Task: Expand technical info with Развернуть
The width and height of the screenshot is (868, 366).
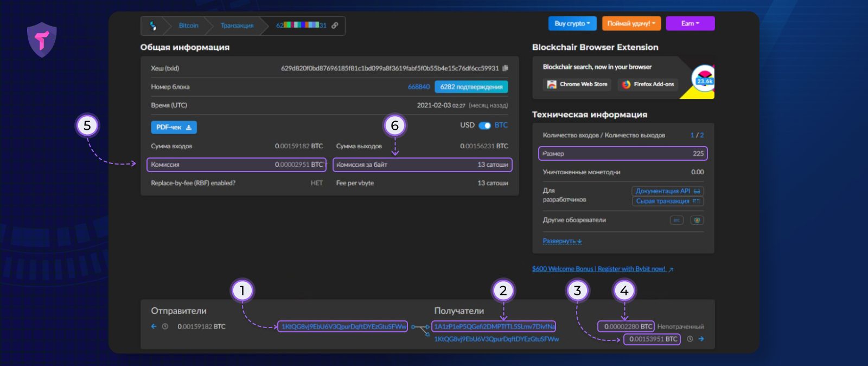Action: (x=562, y=241)
